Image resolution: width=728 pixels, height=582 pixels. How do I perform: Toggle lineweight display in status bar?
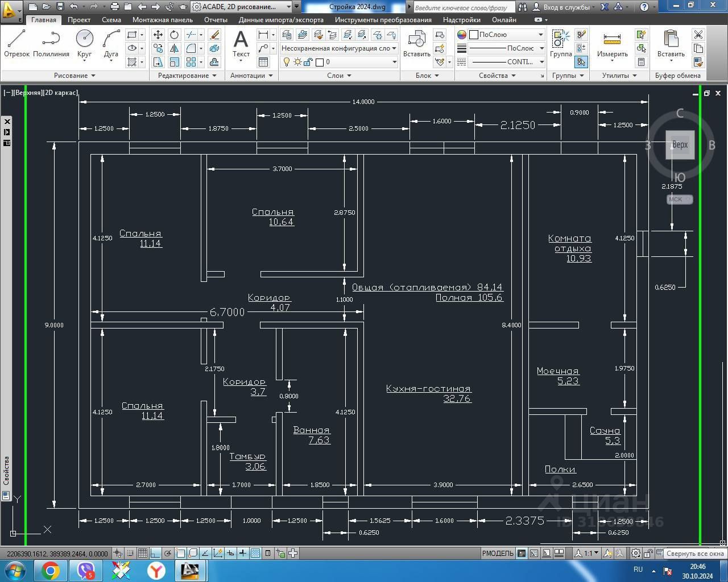[243, 553]
